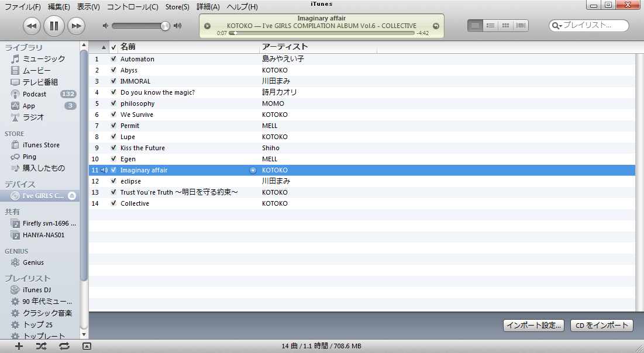Open the 編集(E) menu
This screenshot has width=644, height=353.
[x=58, y=7]
